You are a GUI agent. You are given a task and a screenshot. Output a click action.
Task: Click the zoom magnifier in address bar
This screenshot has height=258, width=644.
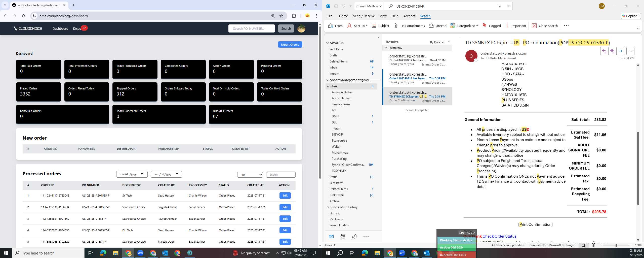click(x=273, y=16)
